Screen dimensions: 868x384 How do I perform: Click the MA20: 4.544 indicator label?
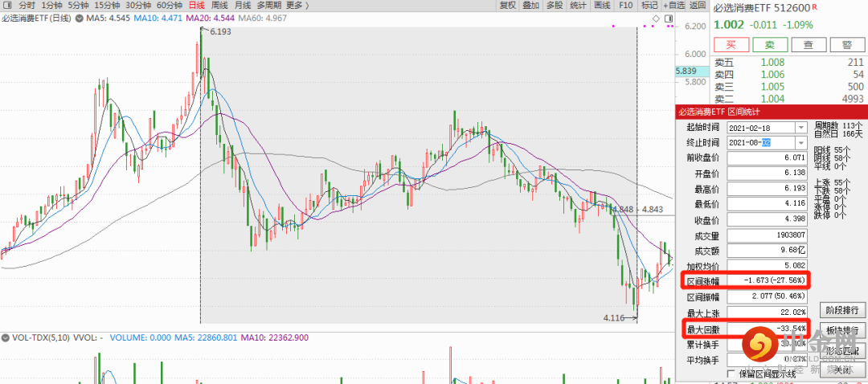210,18
